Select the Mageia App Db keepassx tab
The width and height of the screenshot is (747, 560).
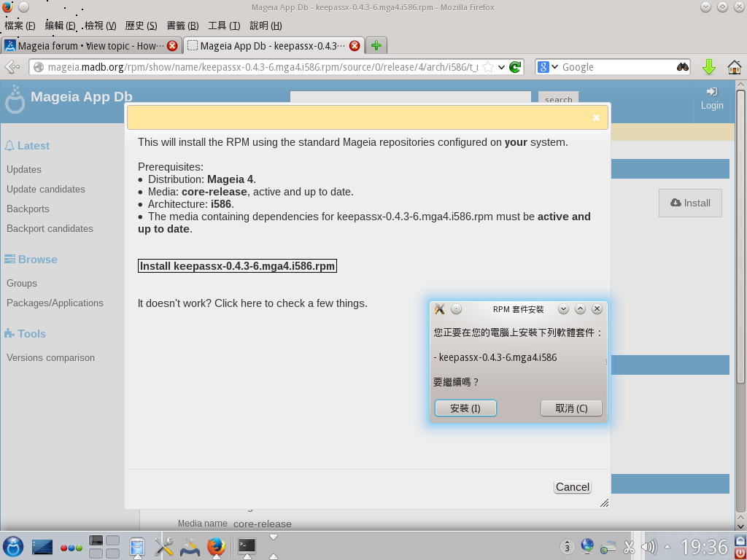[274, 46]
